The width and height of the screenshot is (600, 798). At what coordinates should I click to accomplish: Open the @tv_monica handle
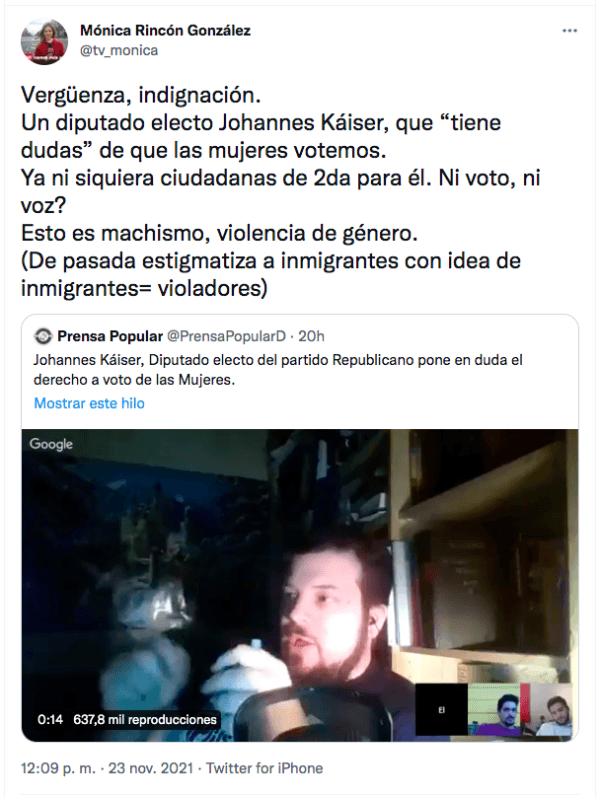[119, 50]
